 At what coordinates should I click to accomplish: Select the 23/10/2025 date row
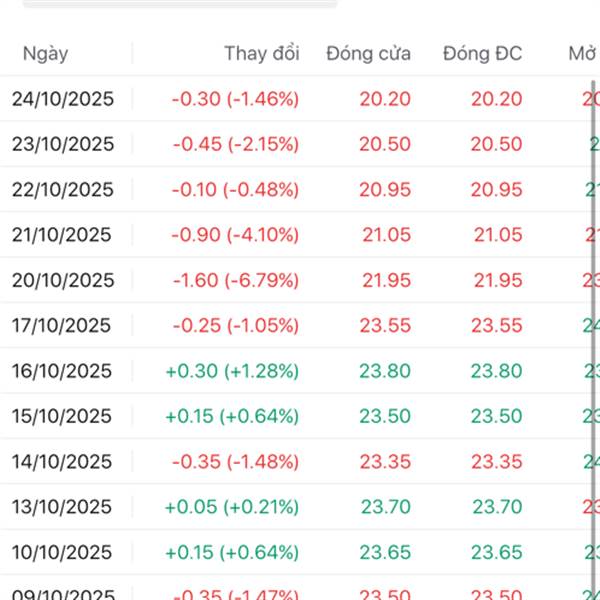click(63, 144)
